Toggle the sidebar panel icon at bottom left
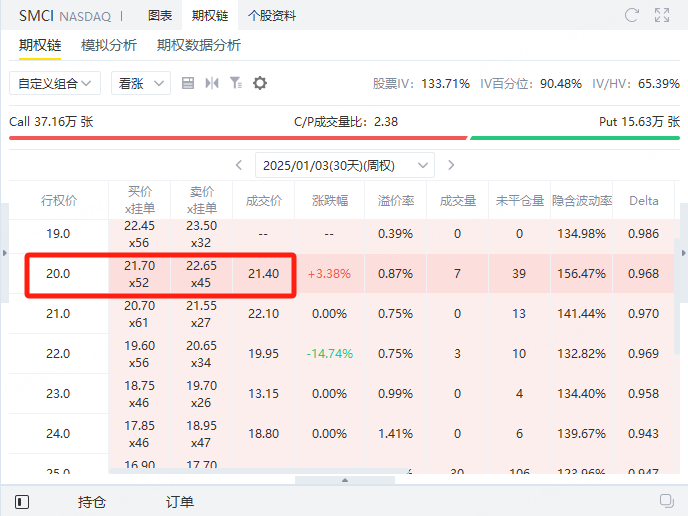The height and width of the screenshot is (516, 688). (x=22, y=502)
